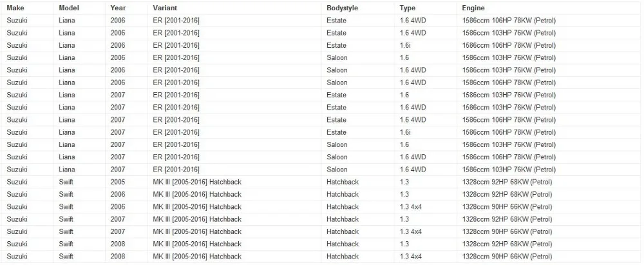The height and width of the screenshot is (265, 644).
Task: Click the Type column header
Action: pos(408,8)
